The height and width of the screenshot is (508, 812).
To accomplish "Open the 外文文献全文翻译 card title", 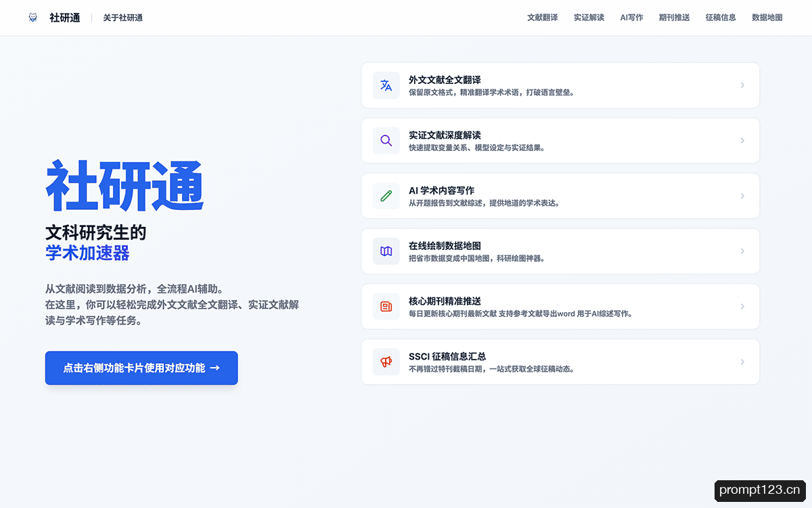I will point(445,79).
